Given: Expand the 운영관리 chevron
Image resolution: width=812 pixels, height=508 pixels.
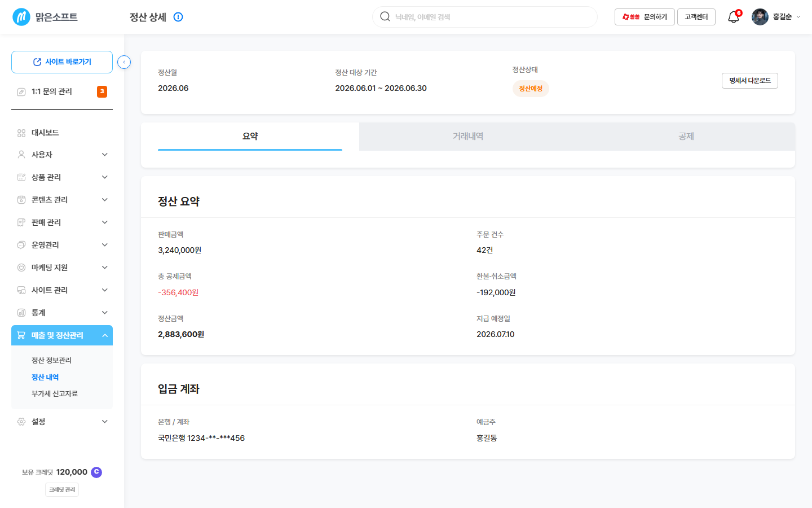Looking at the screenshot, I should tap(105, 245).
